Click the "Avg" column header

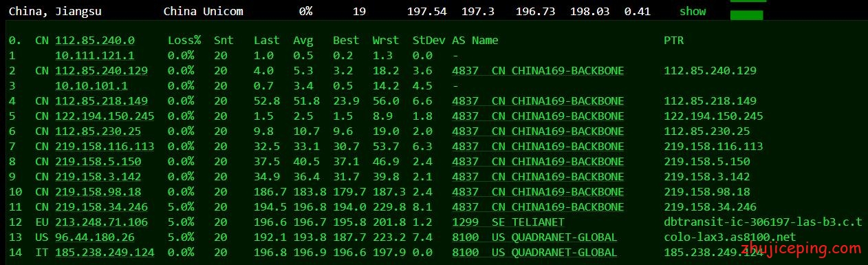tap(303, 41)
